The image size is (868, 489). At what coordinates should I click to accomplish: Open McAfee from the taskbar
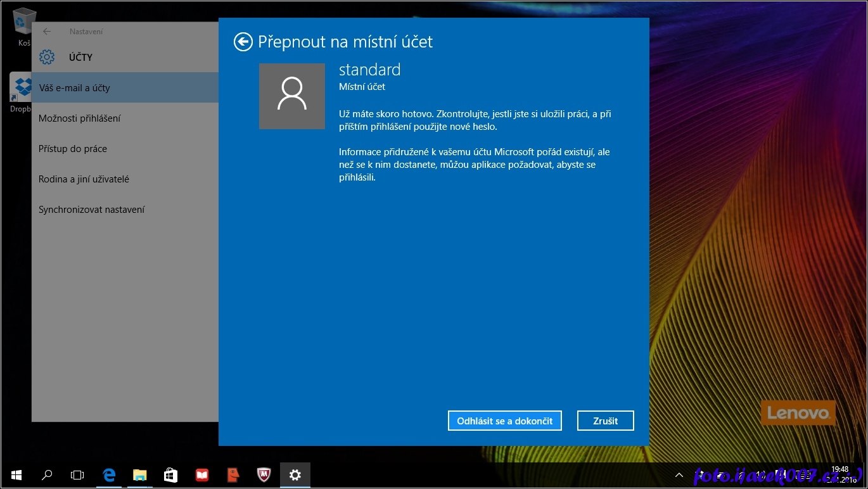tap(264, 475)
